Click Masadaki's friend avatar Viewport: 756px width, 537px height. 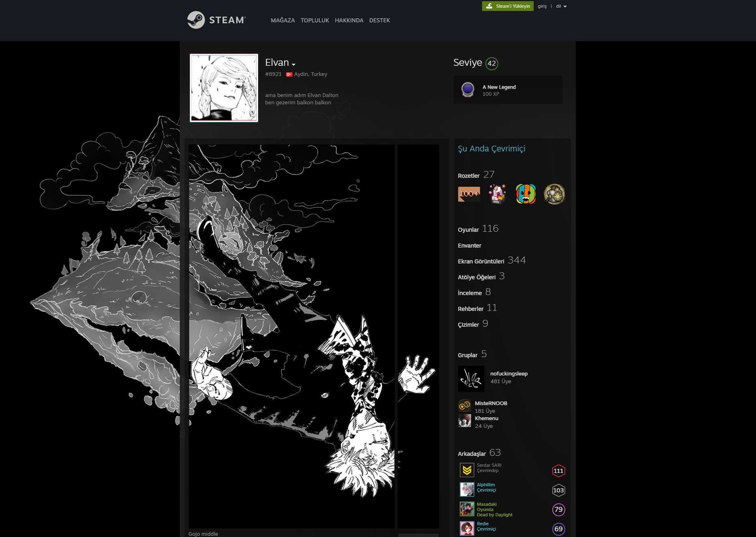coord(467,509)
